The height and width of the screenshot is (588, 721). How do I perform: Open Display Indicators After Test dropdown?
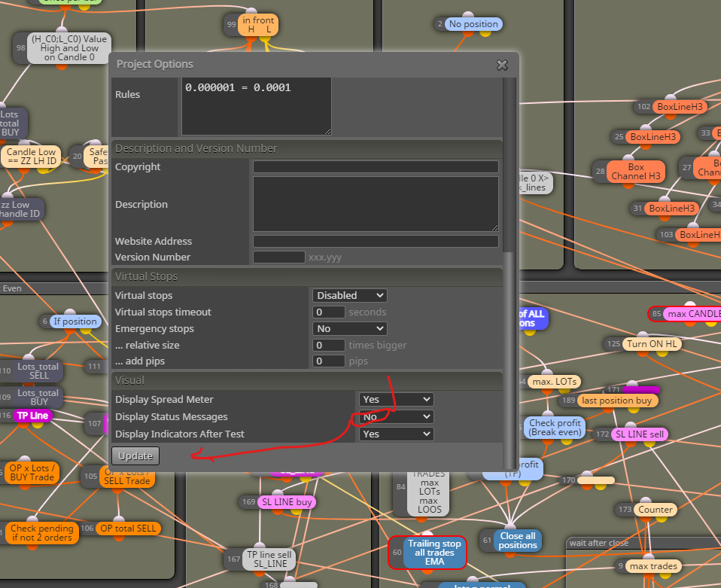[396, 434]
